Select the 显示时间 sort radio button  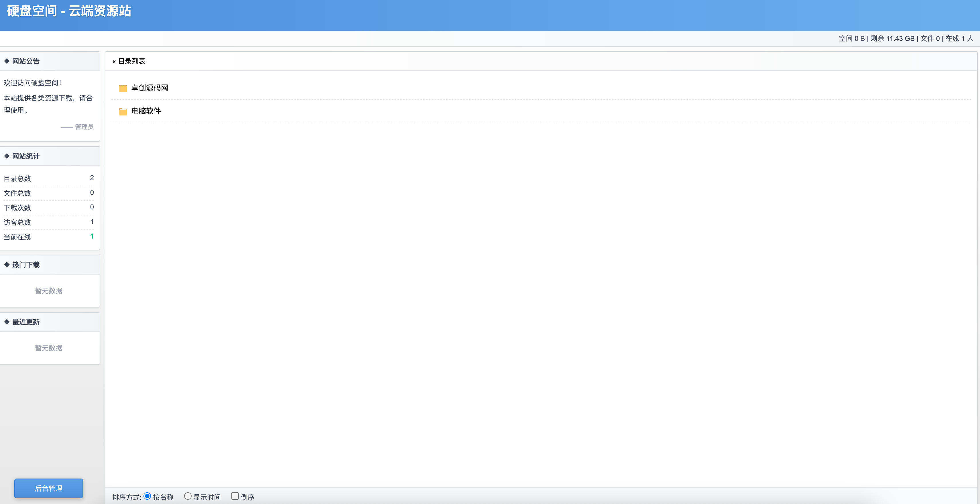pos(188,496)
